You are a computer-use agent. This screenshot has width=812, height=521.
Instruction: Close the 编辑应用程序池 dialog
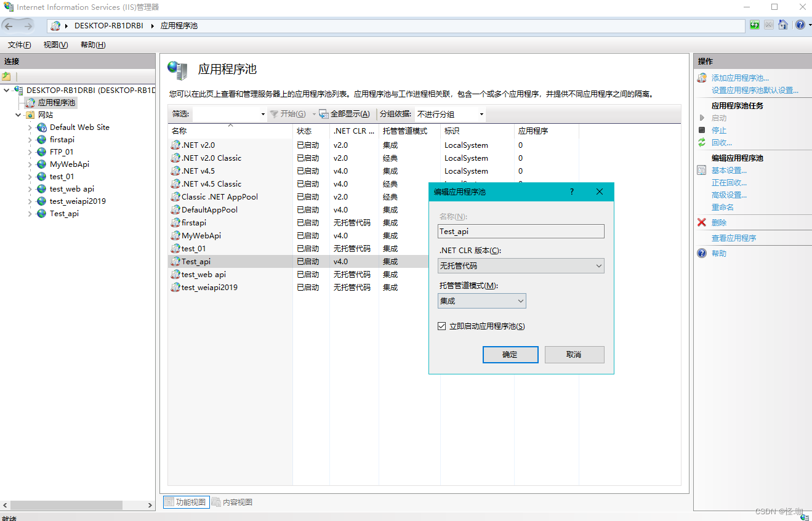click(x=600, y=192)
